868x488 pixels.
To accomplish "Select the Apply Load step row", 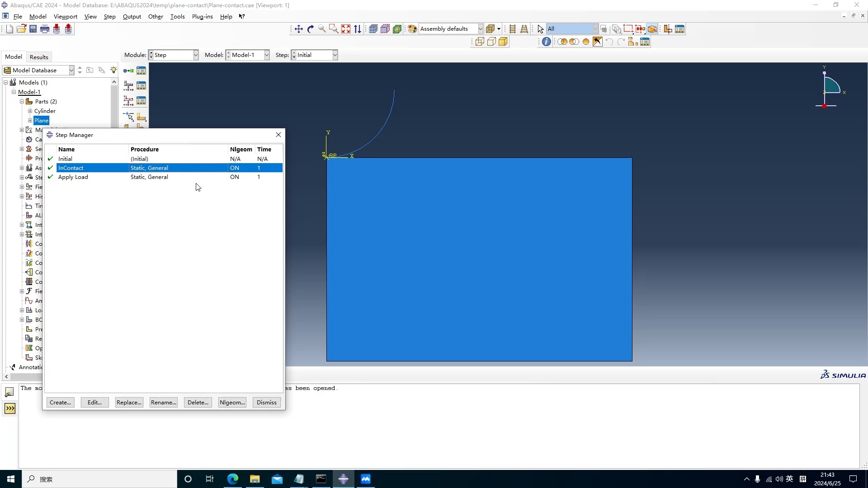I will pyautogui.click(x=73, y=177).
